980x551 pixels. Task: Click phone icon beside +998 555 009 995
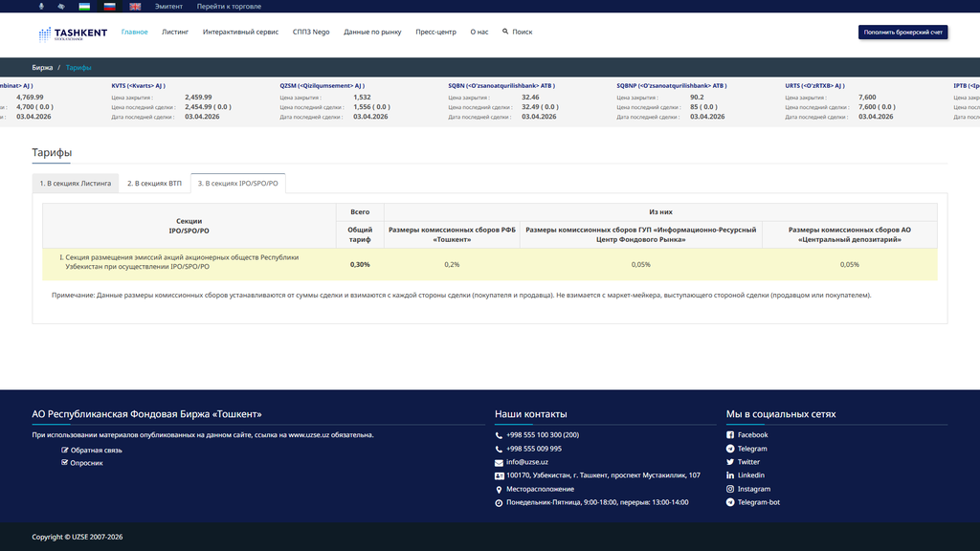(499, 450)
